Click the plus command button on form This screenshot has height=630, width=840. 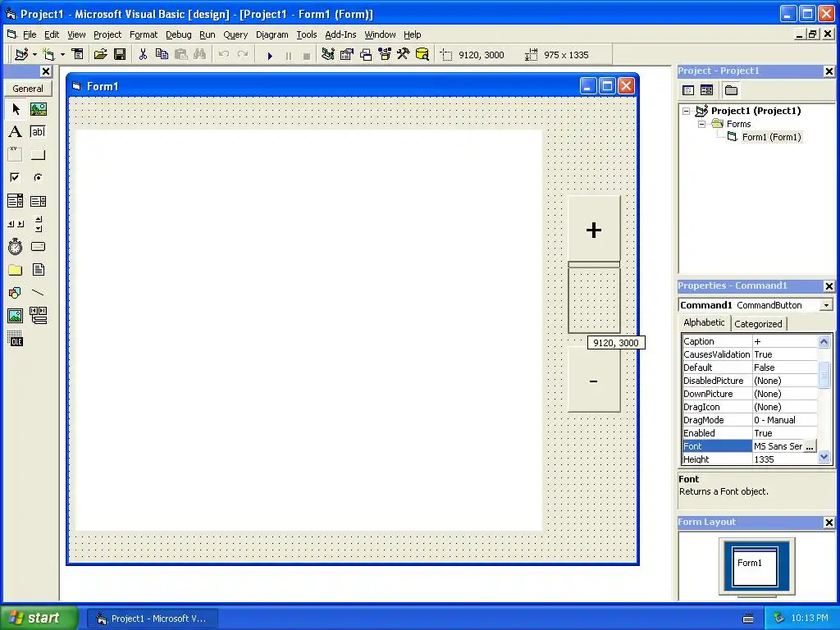pos(594,230)
